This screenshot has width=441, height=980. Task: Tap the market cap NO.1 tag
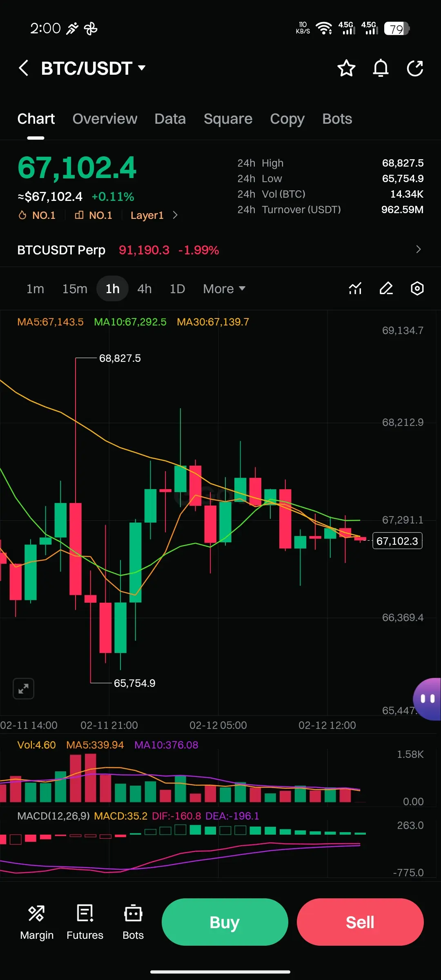94,215
